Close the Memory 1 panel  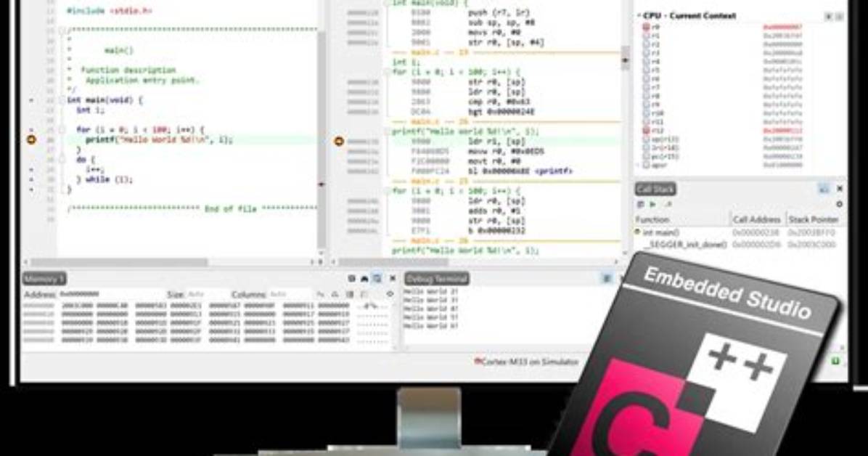coord(393,279)
